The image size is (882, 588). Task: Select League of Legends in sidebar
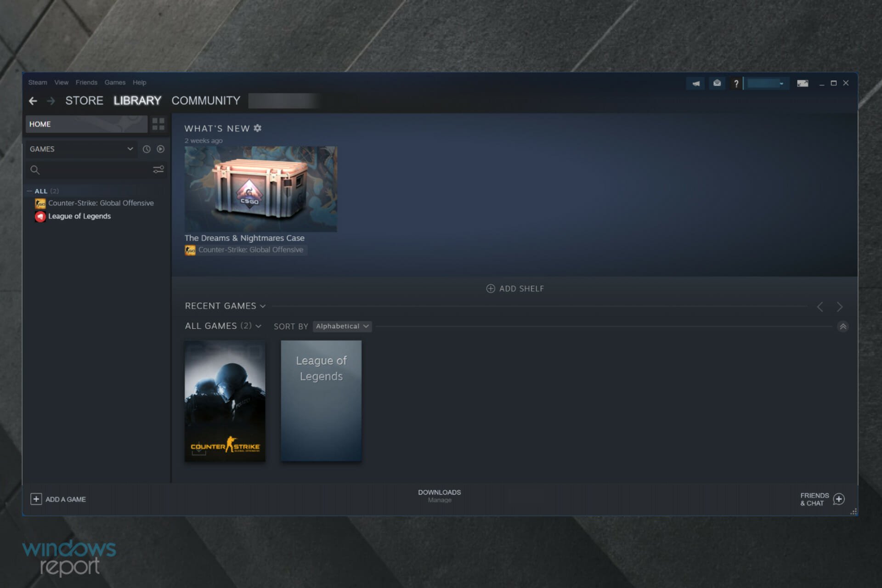pos(79,216)
